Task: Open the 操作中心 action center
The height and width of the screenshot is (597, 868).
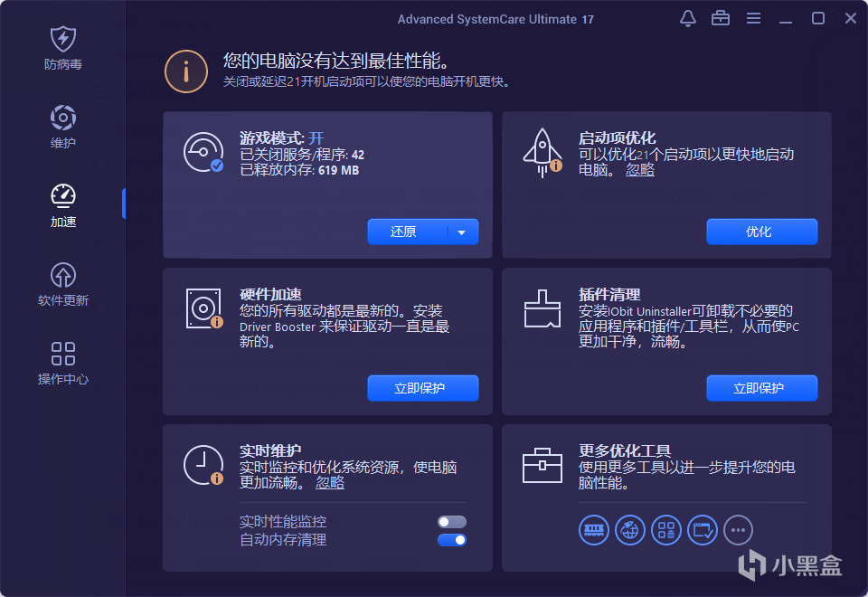Action: coord(63,364)
